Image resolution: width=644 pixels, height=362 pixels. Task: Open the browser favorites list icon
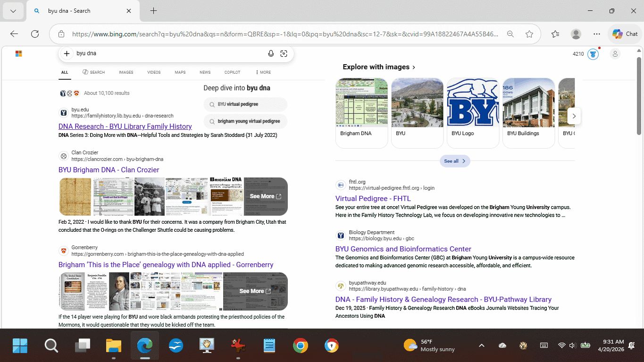[x=555, y=34]
